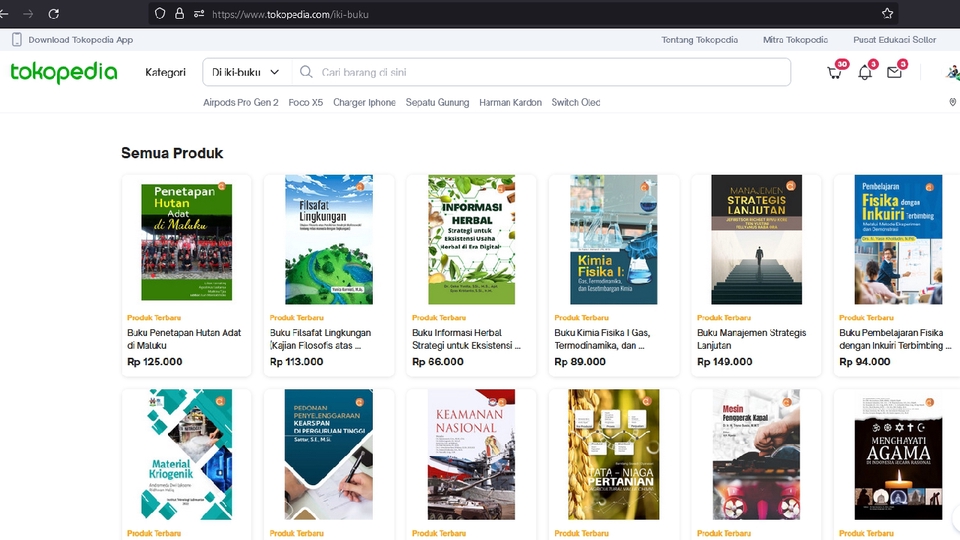This screenshot has width=960, height=540.
Task: Bookmark this page with the star
Action: coord(887,13)
